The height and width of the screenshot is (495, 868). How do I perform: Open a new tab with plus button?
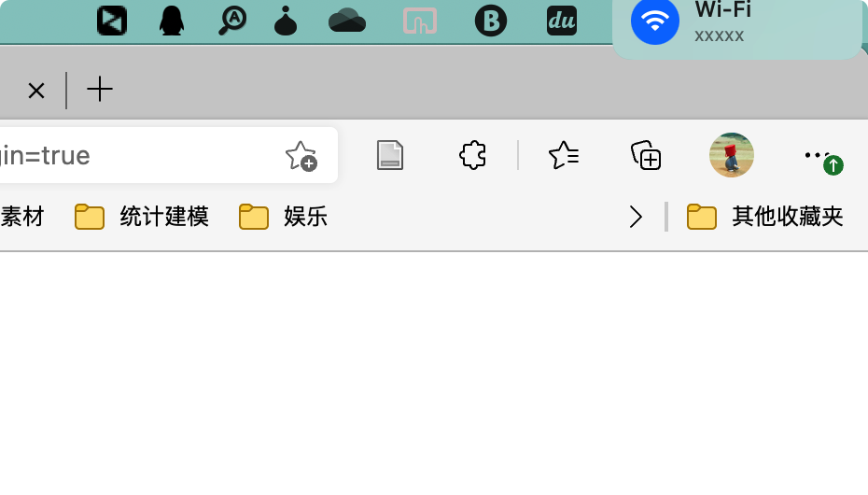(x=100, y=90)
